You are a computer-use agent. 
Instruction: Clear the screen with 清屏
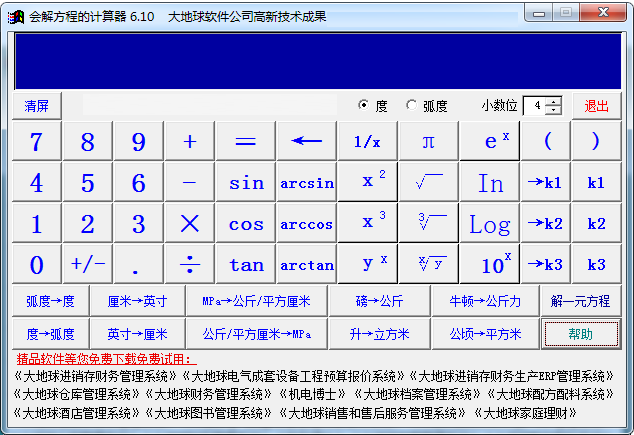coord(37,106)
